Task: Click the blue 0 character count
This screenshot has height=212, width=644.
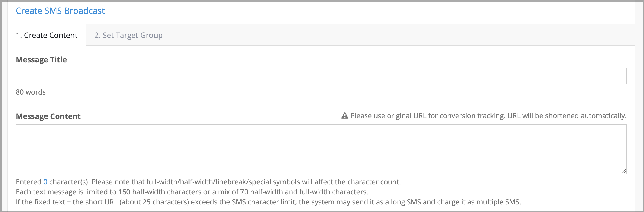Action: tap(45, 182)
